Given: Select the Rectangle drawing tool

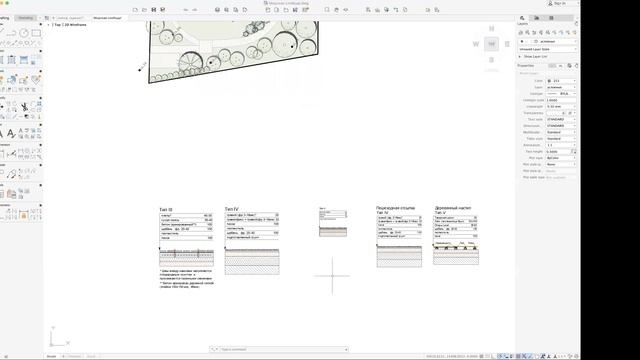Looking at the screenshot, I should pos(36,33).
